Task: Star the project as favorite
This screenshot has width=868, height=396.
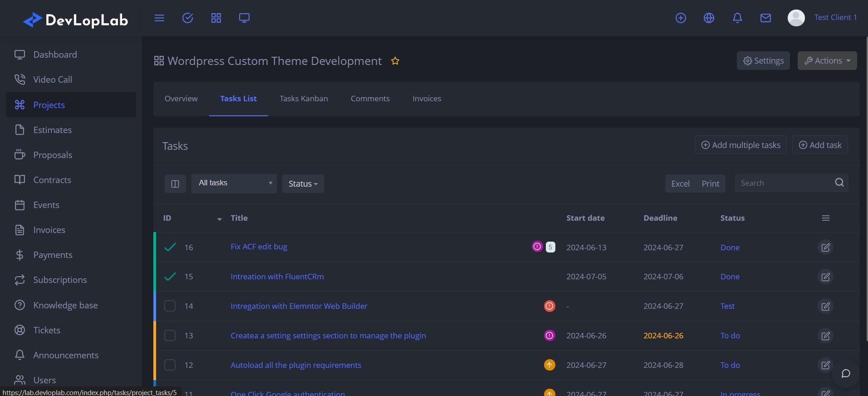Action: click(395, 61)
